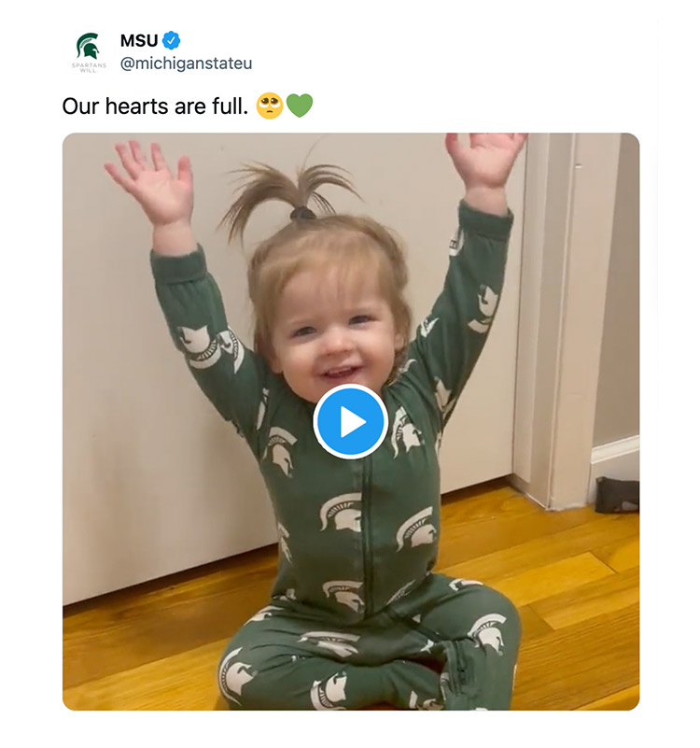Screen dimensions: 700x748
Task: Open the @michiganstateu handle link
Action: (x=186, y=64)
